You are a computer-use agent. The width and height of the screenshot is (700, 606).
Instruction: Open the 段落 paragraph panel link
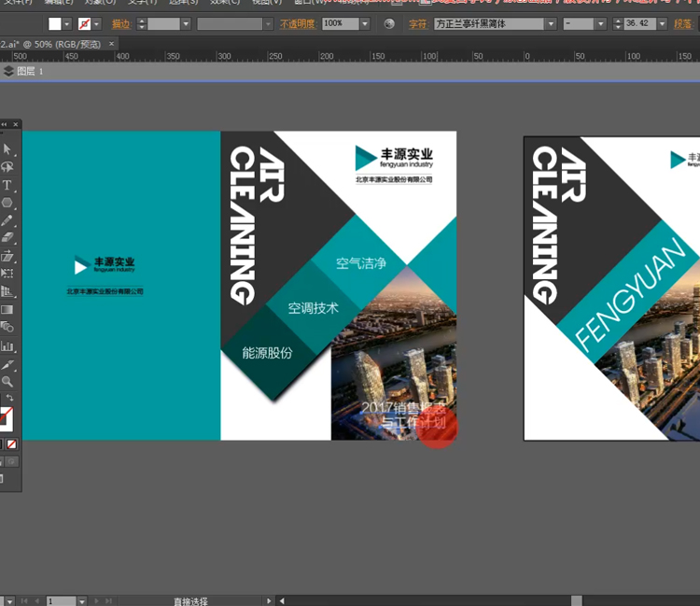pyautogui.click(x=683, y=23)
